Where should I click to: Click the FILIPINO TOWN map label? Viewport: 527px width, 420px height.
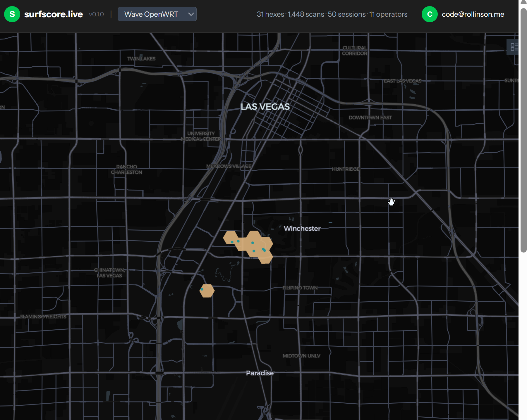click(x=300, y=288)
